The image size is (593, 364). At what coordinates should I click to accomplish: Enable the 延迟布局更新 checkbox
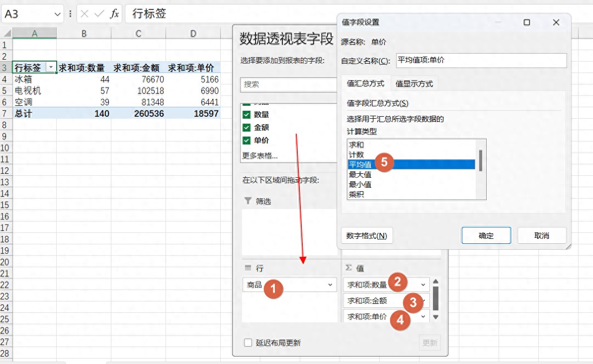(248, 343)
